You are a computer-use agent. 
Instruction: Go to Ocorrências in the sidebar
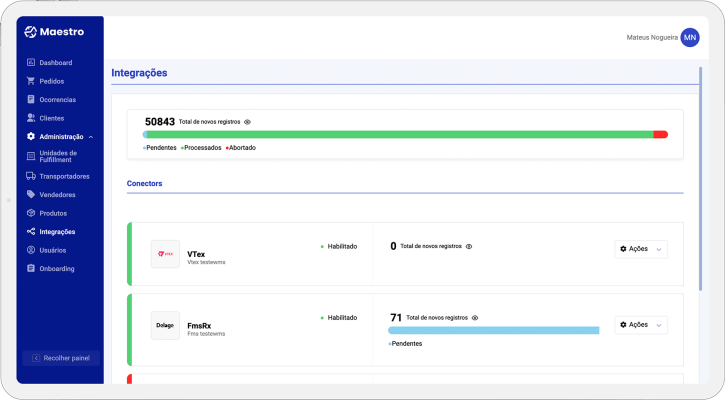pyautogui.click(x=57, y=100)
